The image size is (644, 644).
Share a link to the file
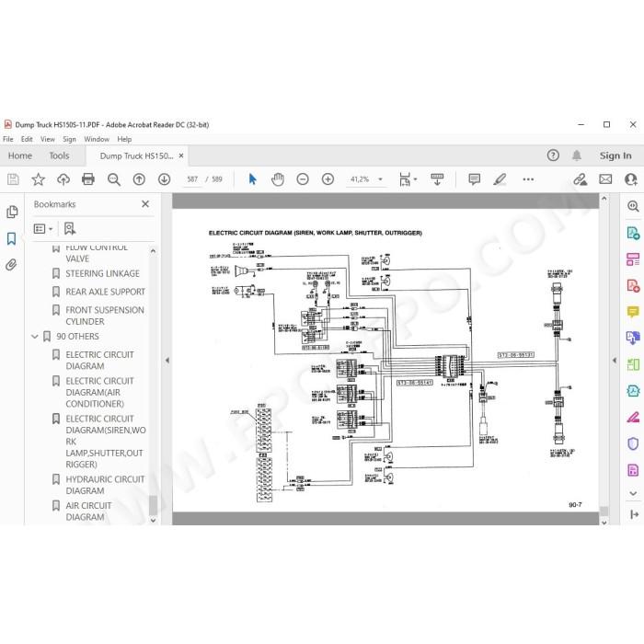tap(580, 179)
